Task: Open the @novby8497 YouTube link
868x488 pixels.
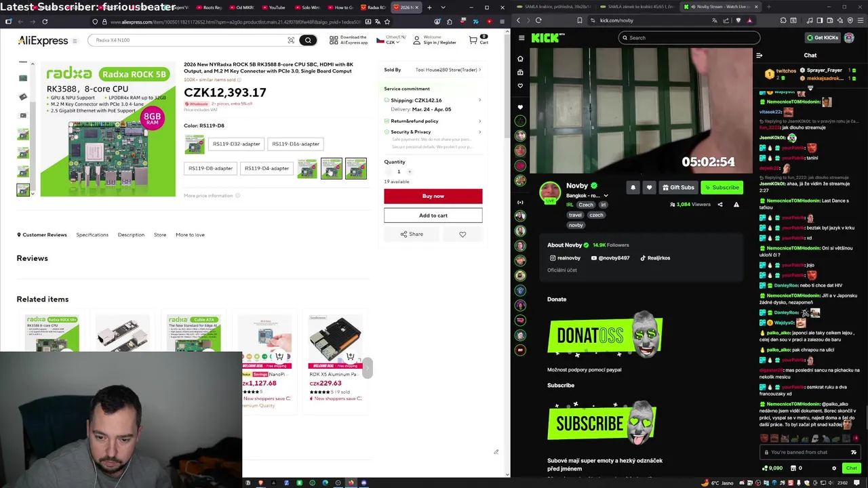Action: click(x=610, y=258)
